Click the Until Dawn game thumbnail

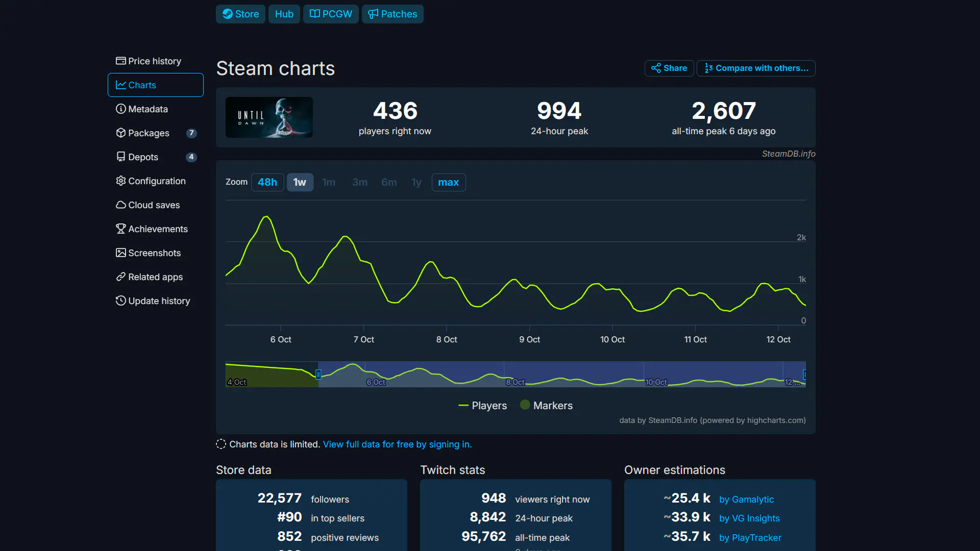point(269,117)
